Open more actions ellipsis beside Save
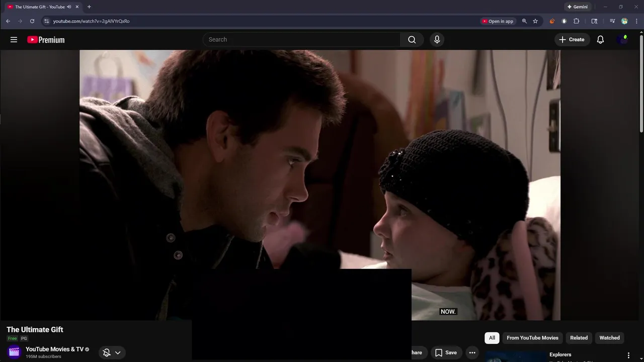The height and width of the screenshot is (362, 644). [x=472, y=352]
